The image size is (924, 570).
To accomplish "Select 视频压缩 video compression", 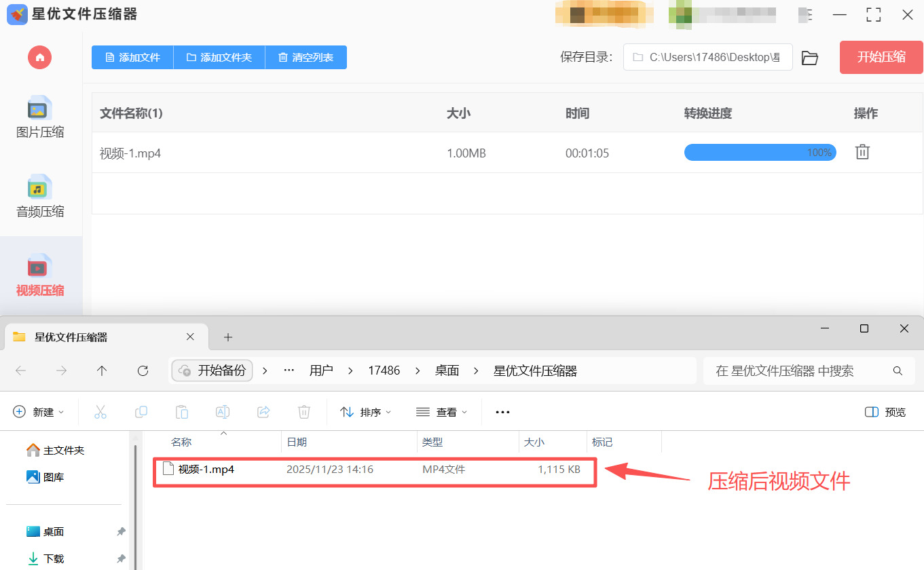I will 40,275.
